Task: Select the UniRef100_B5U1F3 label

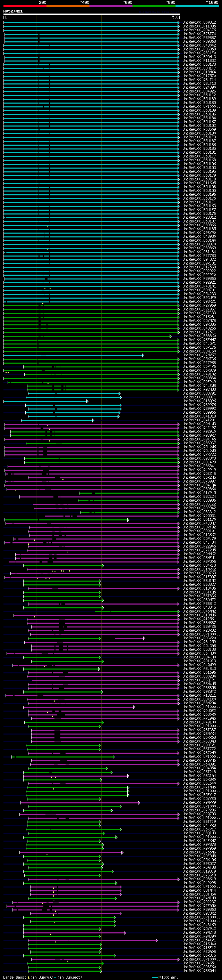Action: pyautogui.click(x=199, y=137)
